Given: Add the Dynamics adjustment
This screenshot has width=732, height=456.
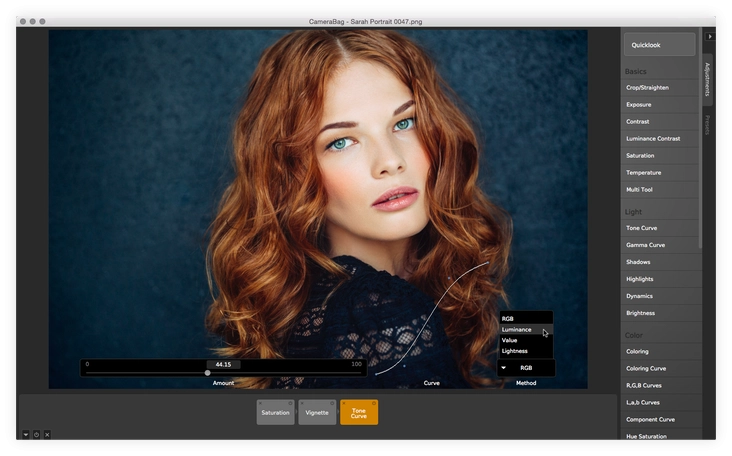Looking at the screenshot, I should (660, 296).
